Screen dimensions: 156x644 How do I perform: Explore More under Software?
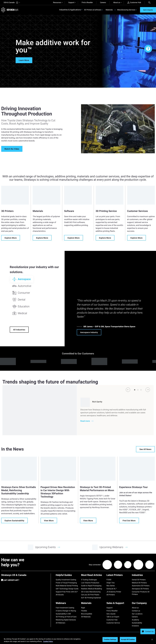tap(73, 238)
